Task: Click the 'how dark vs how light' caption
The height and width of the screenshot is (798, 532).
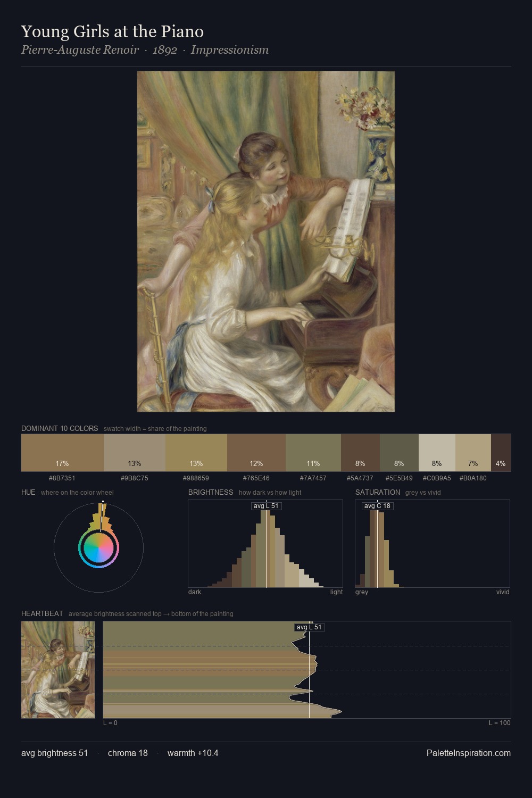Action: tap(270, 493)
